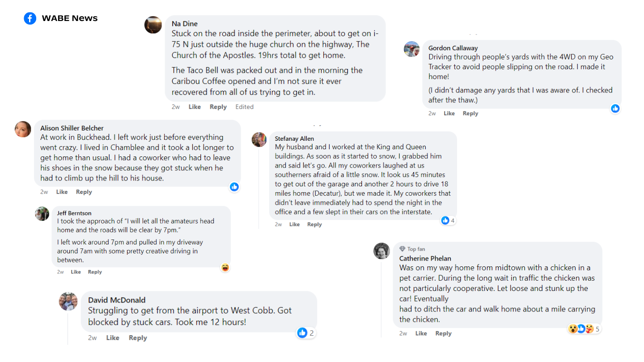Like Na Dine's comment
The height and width of the screenshot is (362, 644).
click(x=195, y=107)
